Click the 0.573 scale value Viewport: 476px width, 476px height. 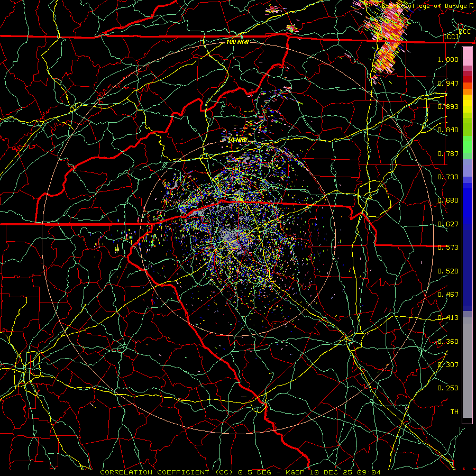click(448, 248)
